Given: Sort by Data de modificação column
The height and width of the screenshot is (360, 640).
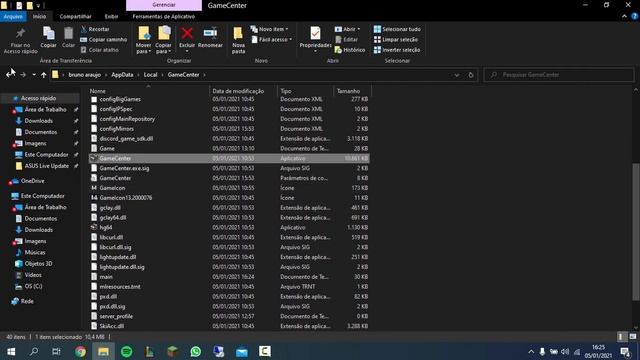Looking at the screenshot, I should (238, 91).
